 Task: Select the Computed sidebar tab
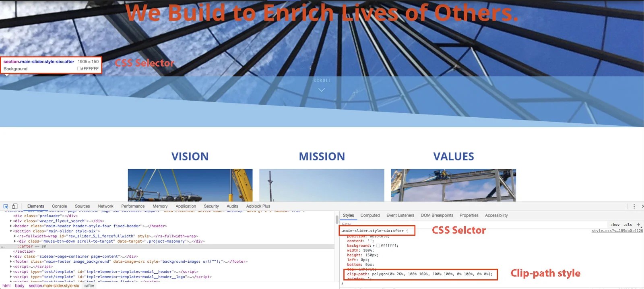point(370,215)
